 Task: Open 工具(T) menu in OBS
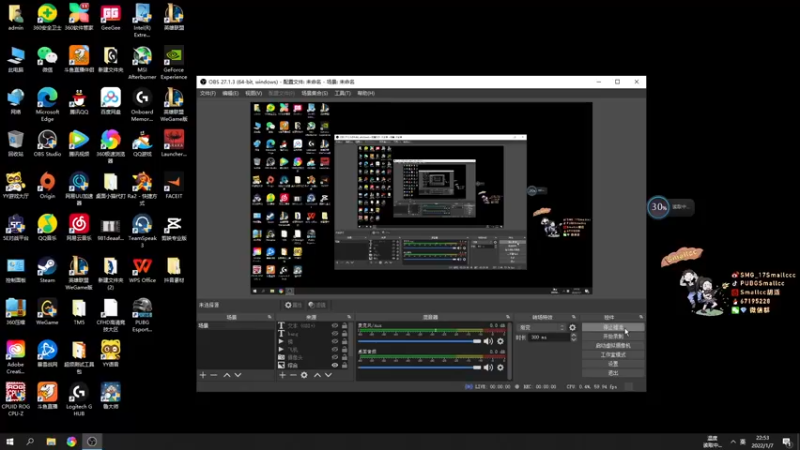pos(342,93)
